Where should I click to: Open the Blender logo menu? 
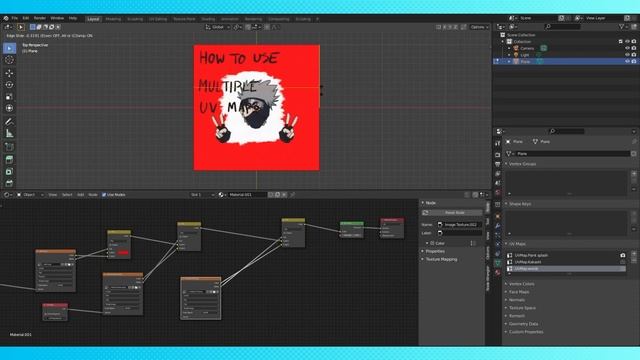point(6,18)
